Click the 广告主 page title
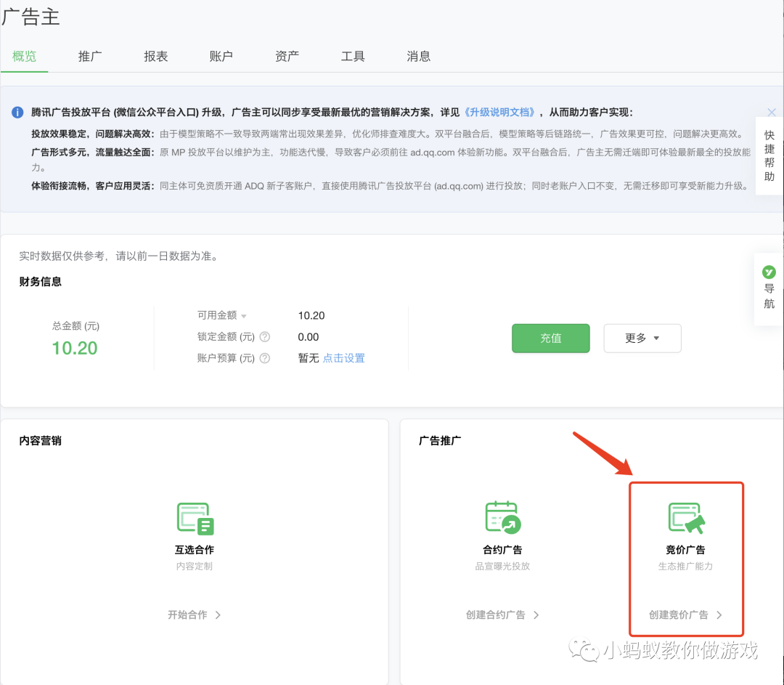 30,17
